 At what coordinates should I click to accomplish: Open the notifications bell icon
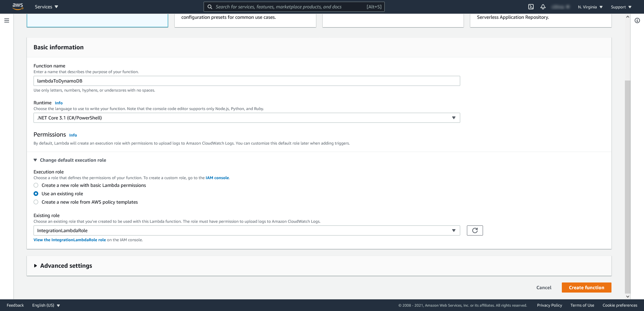[543, 7]
